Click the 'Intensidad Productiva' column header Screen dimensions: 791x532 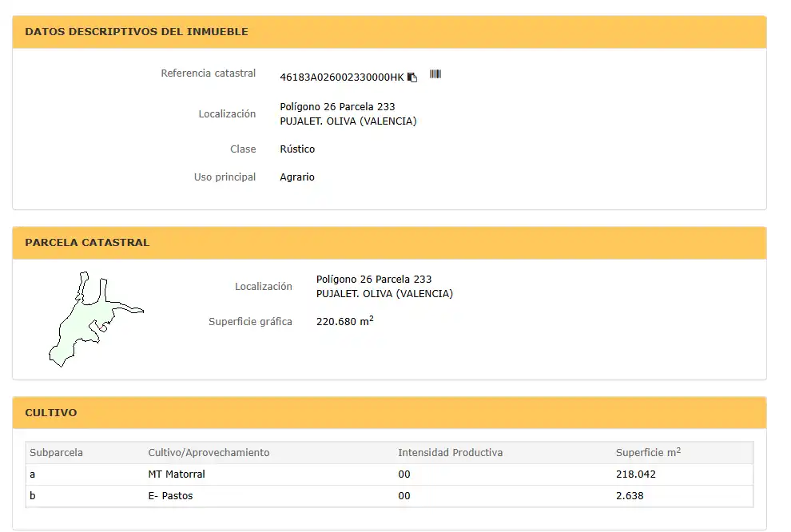(x=451, y=453)
